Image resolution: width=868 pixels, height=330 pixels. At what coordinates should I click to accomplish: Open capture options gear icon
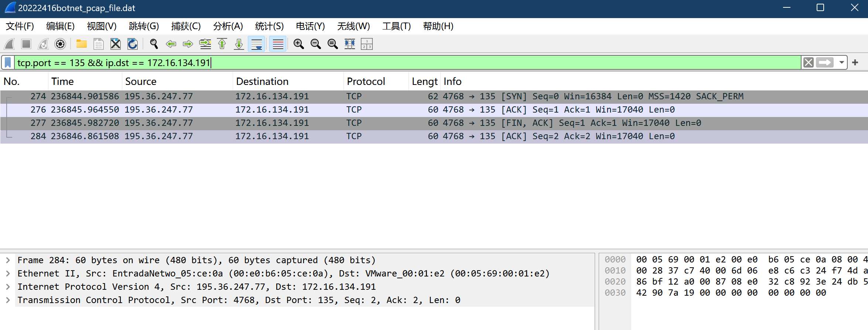60,44
